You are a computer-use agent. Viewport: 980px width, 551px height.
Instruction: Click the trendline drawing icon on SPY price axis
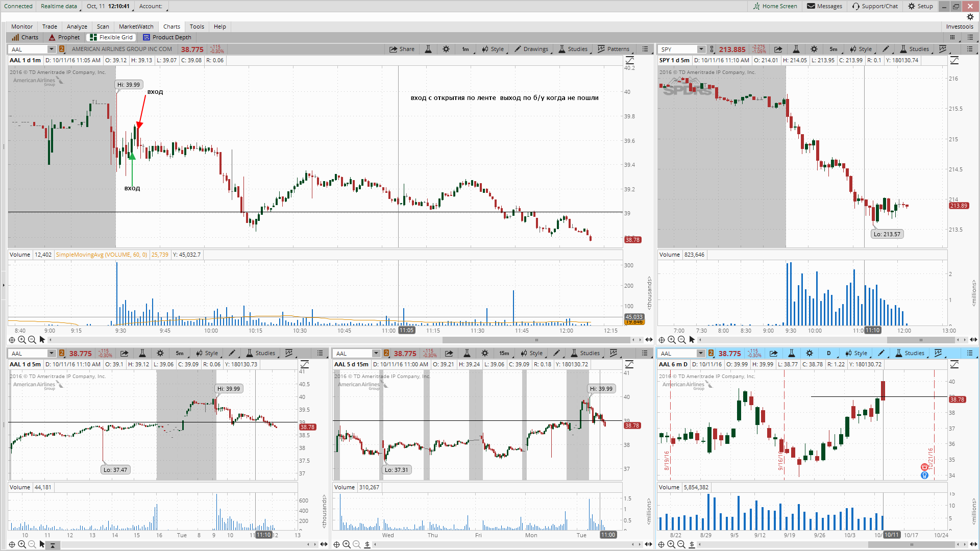(x=954, y=60)
